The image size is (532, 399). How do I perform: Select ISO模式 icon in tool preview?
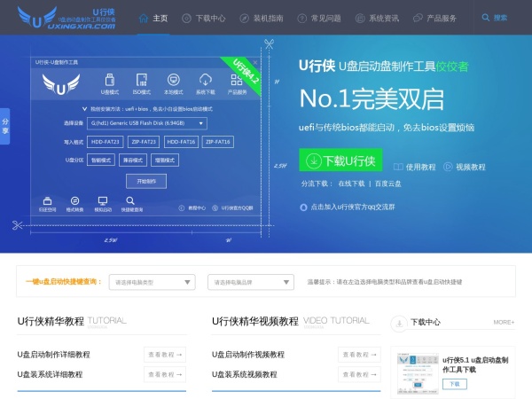[x=142, y=84]
